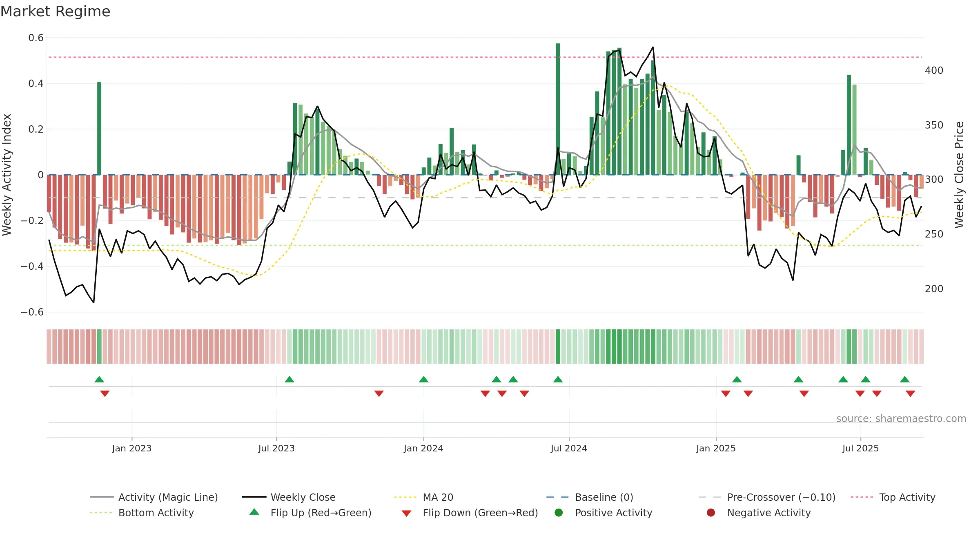Click the Market Regime chart title
The height and width of the screenshot is (551, 980).
click(x=55, y=11)
